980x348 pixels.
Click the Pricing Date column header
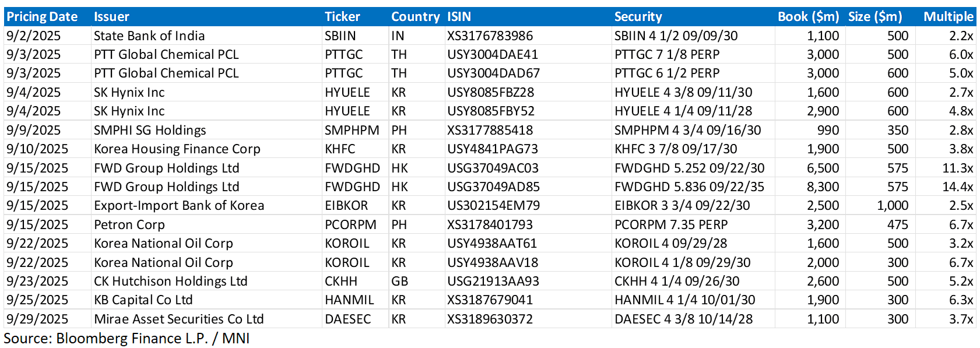42,17
